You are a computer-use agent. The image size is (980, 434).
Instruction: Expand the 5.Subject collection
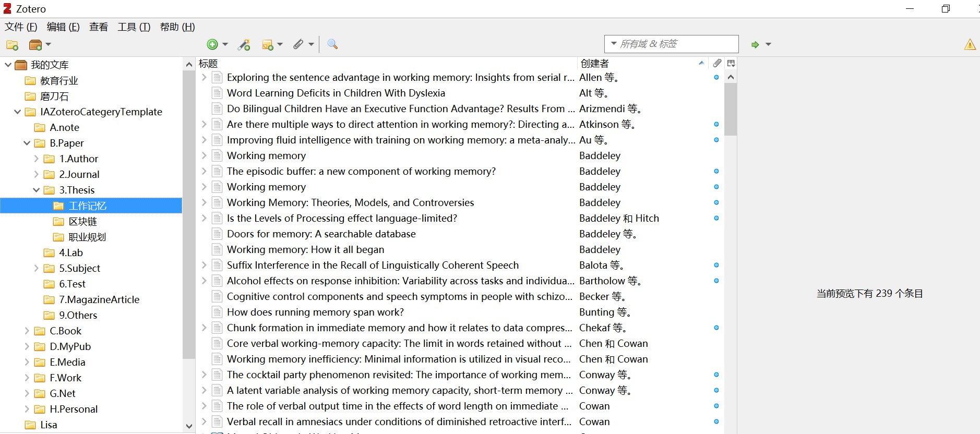tap(36, 268)
